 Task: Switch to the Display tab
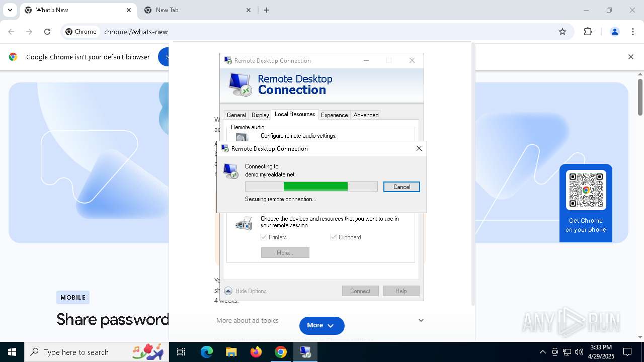(260, 115)
